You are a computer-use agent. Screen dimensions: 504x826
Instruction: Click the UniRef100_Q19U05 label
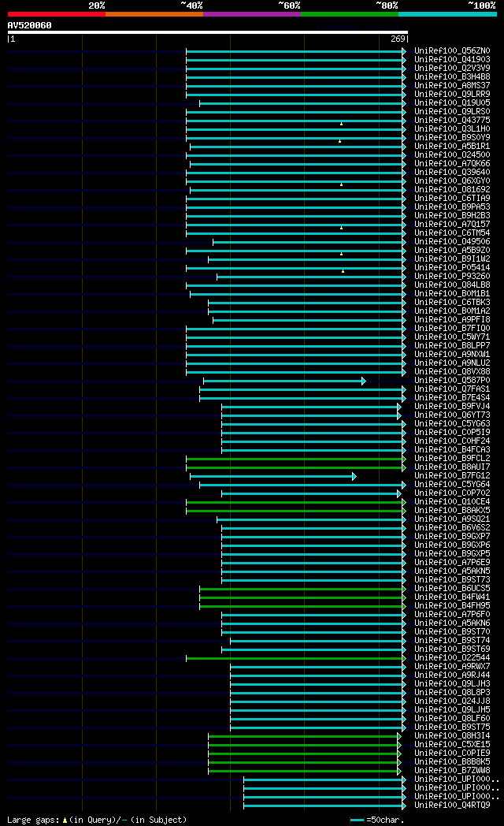tap(452, 103)
